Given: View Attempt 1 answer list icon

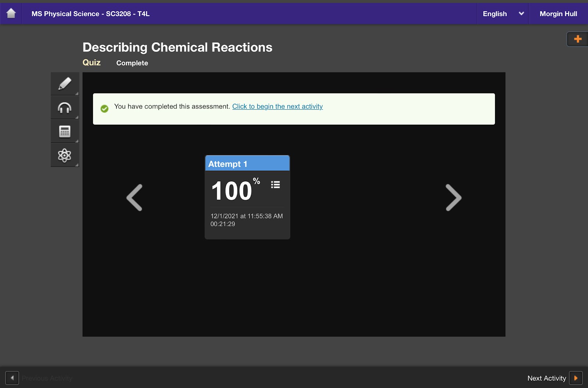Looking at the screenshot, I should point(276,185).
